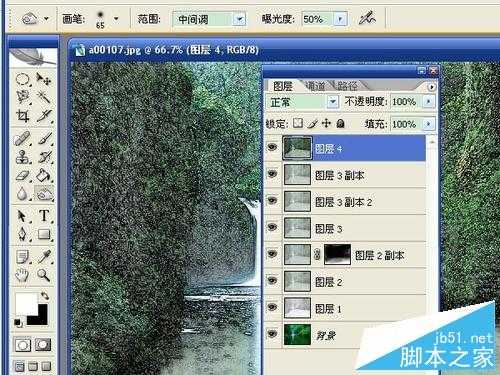Select the Dodge tool in toolbox
500x375 pixels.
(44, 193)
